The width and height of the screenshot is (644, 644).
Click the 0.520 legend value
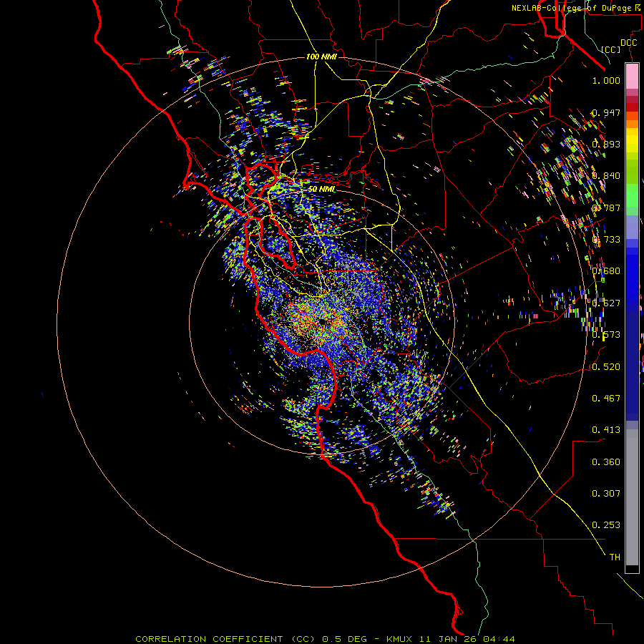[606, 367]
